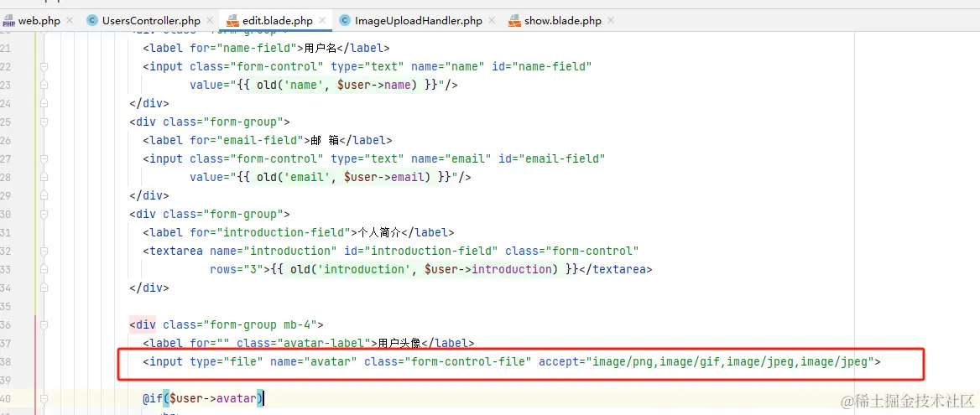Close the ImageUploadHandler.php tab
Viewport: 980px width, 415px height.
point(493,21)
